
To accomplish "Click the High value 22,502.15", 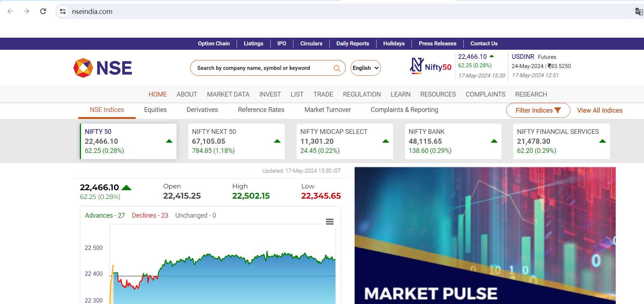I will 251,196.
